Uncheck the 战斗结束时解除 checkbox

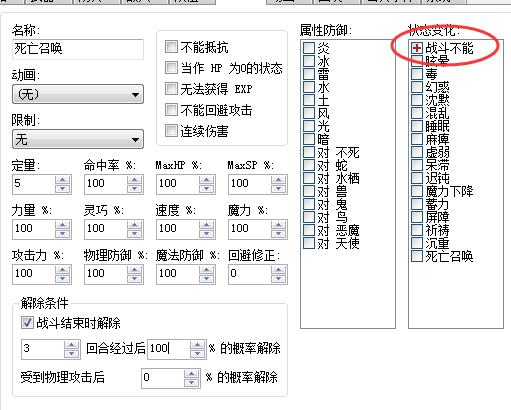click(x=27, y=323)
